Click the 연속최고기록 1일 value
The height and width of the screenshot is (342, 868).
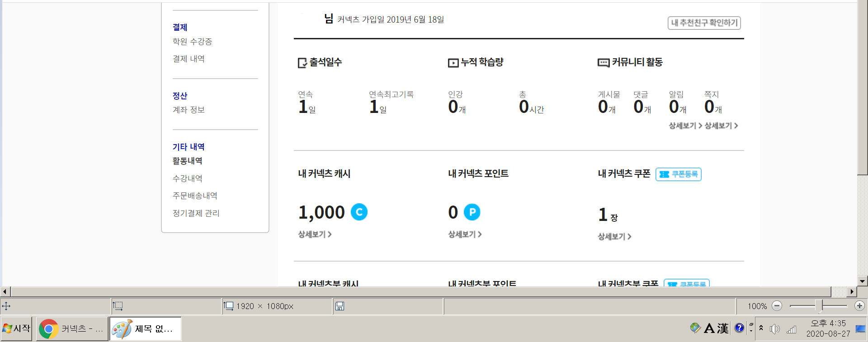[x=378, y=107]
